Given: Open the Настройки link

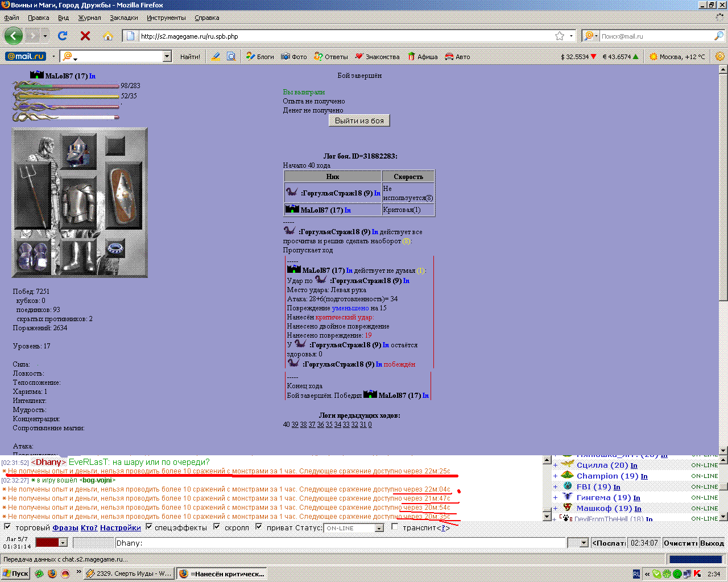Looking at the screenshot, I should pos(121,528).
